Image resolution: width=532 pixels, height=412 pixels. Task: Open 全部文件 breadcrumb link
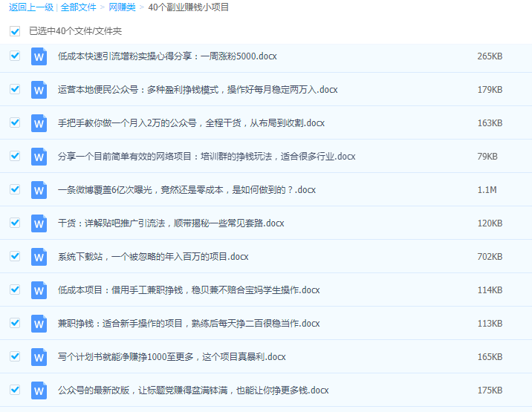click(78, 7)
